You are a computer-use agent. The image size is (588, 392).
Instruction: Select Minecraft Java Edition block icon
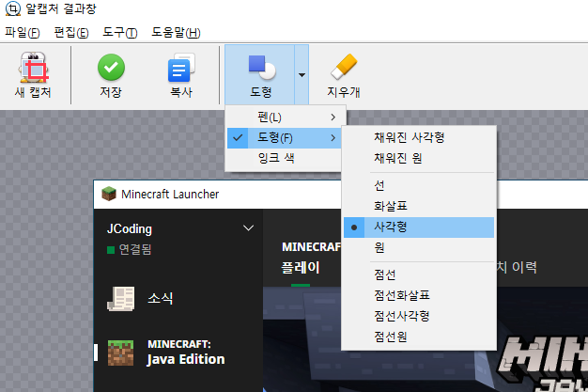tap(121, 353)
